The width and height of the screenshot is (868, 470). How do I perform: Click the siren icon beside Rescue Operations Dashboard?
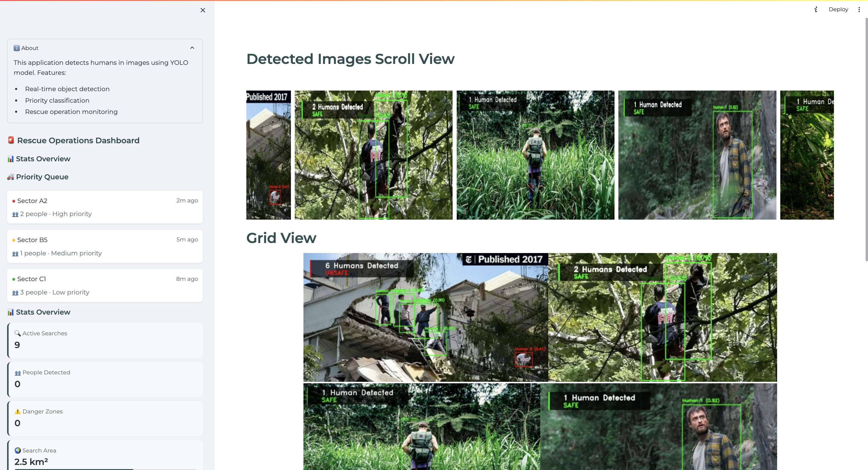point(11,140)
